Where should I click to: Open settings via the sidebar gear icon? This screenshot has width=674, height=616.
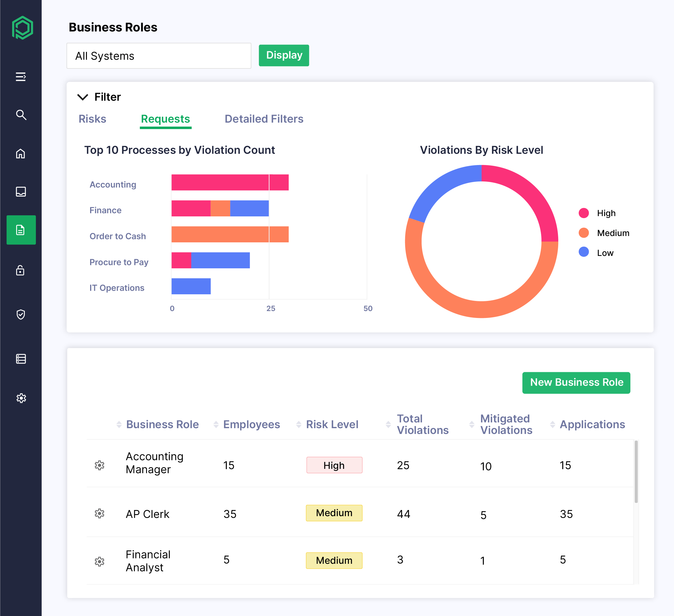point(21,398)
